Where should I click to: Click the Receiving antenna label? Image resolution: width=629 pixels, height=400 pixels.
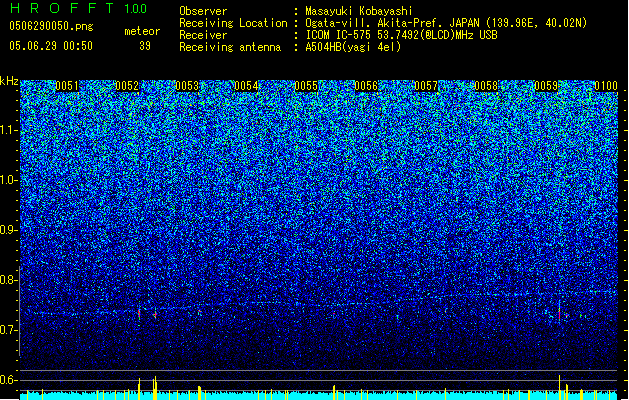pyautogui.click(x=230, y=47)
